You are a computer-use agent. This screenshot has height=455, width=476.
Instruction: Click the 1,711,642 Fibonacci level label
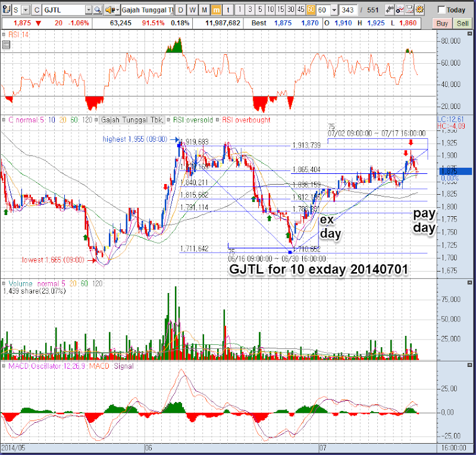pyautogui.click(x=195, y=248)
